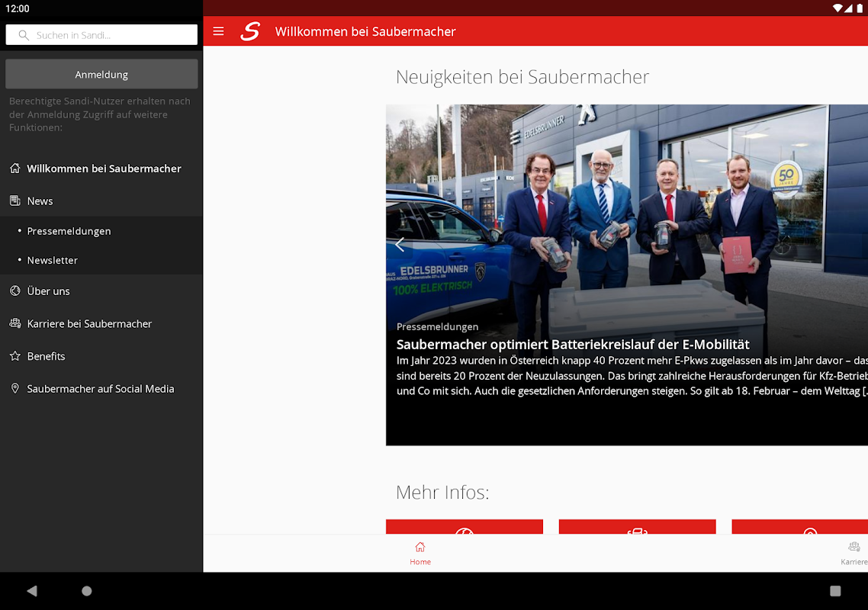
Task: Click in the Suchen in Sandi search field
Action: coord(101,35)
